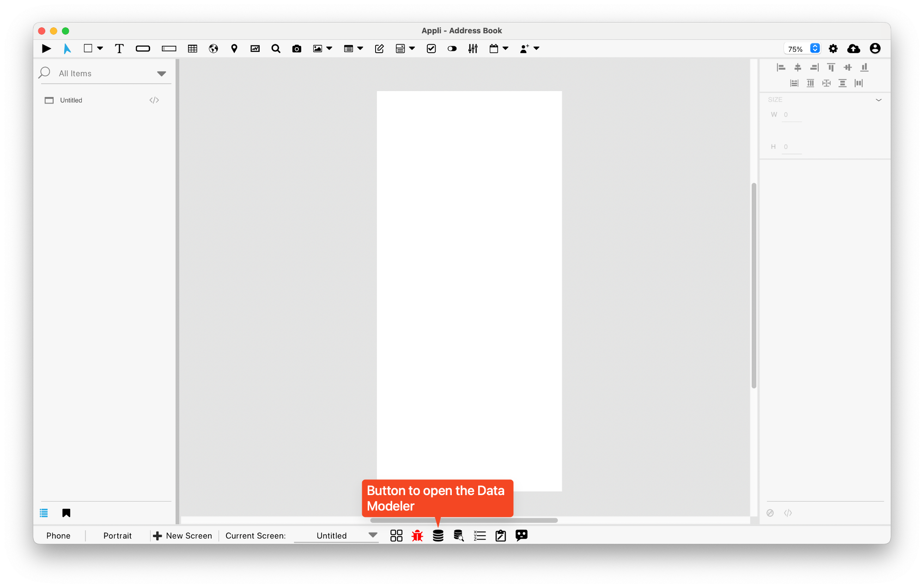Image resolution: width=924 pixels, height=588 pixels.
Task: Open the grid/screens overview icon
Action: [396, 535]
